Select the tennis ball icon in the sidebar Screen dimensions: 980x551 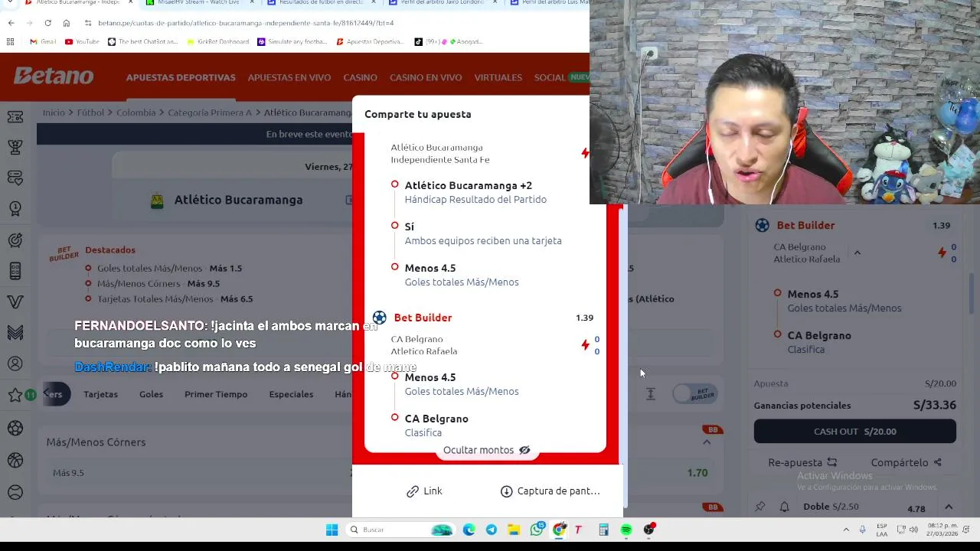tap(15, 492)
